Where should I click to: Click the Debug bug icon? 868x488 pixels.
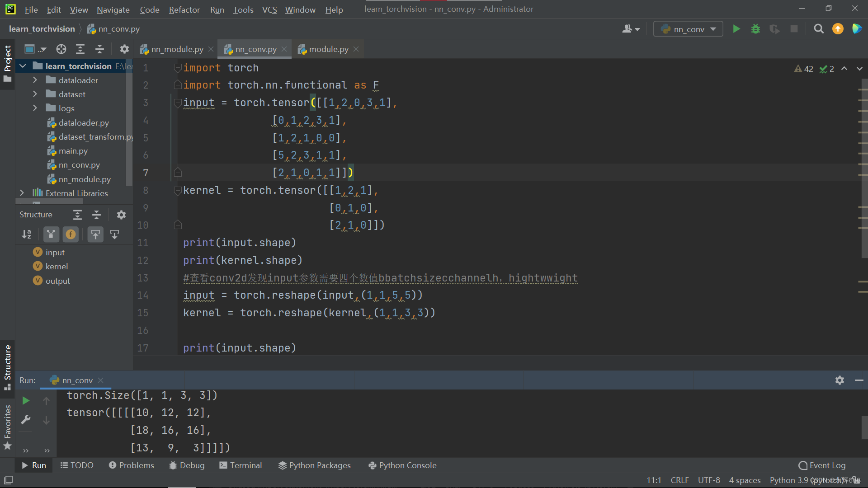(x=755, y=29)
